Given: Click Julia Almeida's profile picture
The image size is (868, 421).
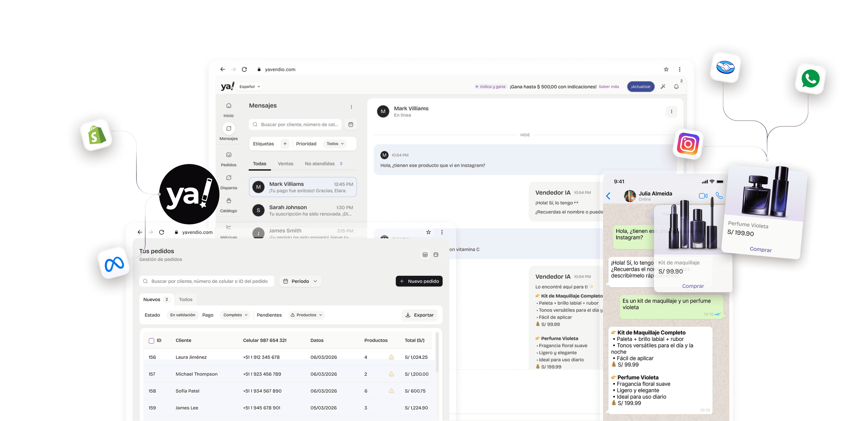Looking at the screenshot, I should 630,196.
